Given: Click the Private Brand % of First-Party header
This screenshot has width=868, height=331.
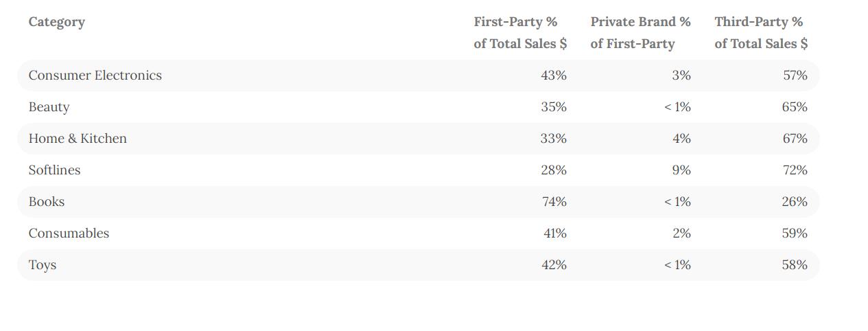Looking at the screenshot, I should pyautogui.click(x=640, y=32).
